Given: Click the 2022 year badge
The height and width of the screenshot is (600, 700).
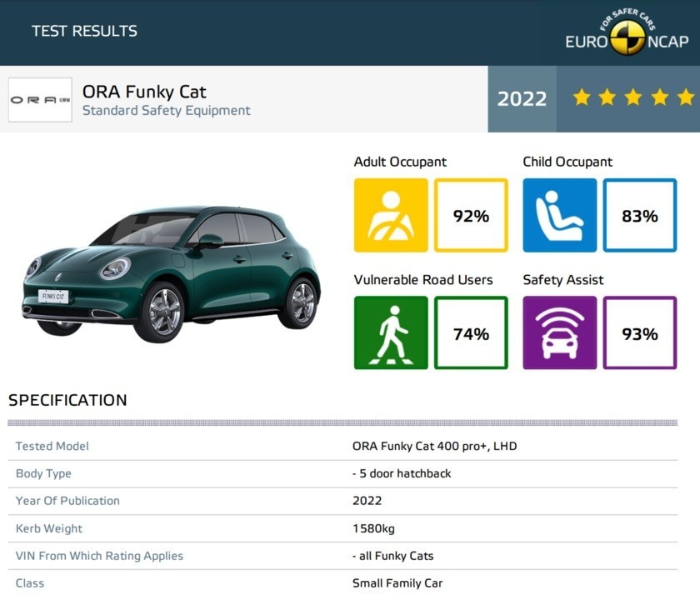Looking at the screenshot, I should coord(522,98).
